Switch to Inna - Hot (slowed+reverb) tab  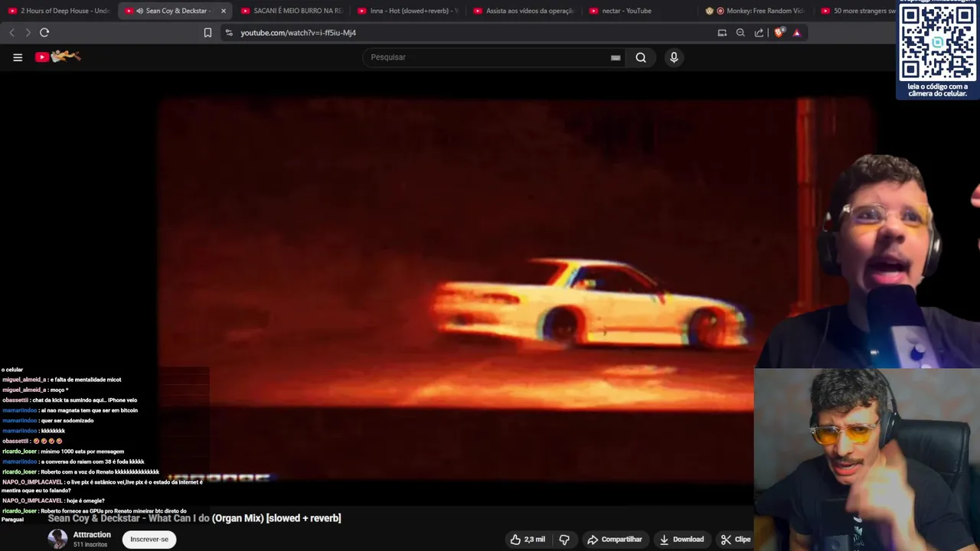click(408, 11)
